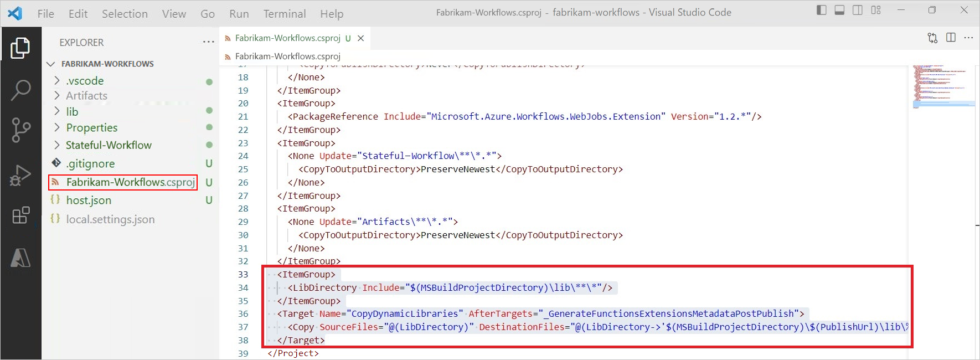980x360 pixels.
Task: Toggle the primary side bar layout button
Action: coord(822,10)
